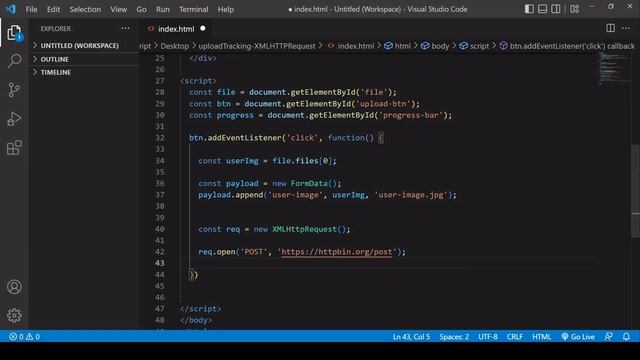Image resolution: width=640 pixels, height=360 pixels.
Task: Click 'XMLHttpRequest' text on line 40
Action: pyautogui.click(x=304, y=229)
